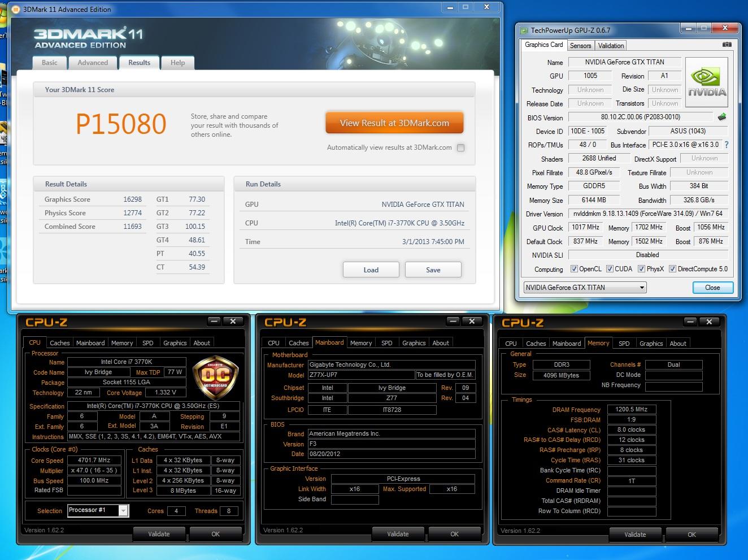Click View Result at 3DMark.com button

(x=394, y=123)
